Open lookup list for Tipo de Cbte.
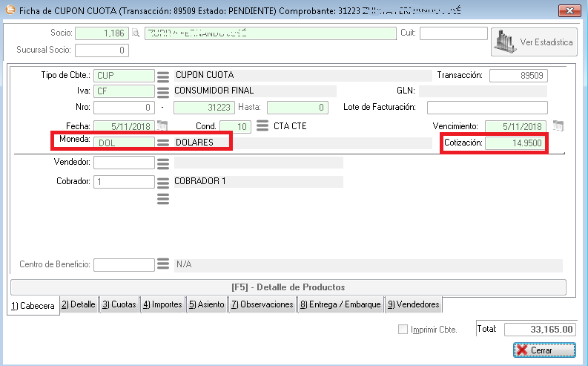This screenshot has height=366, width=588. click(x=163, y=76)
